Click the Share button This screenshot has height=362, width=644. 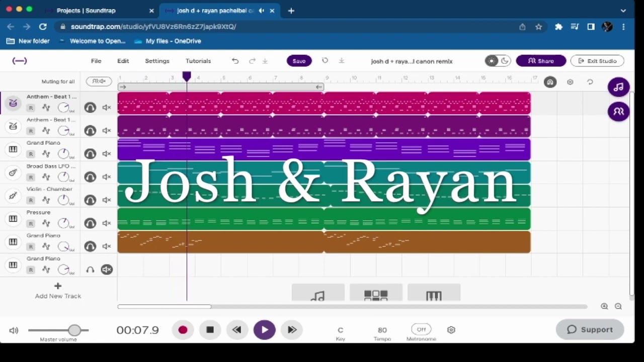(541, 61)
